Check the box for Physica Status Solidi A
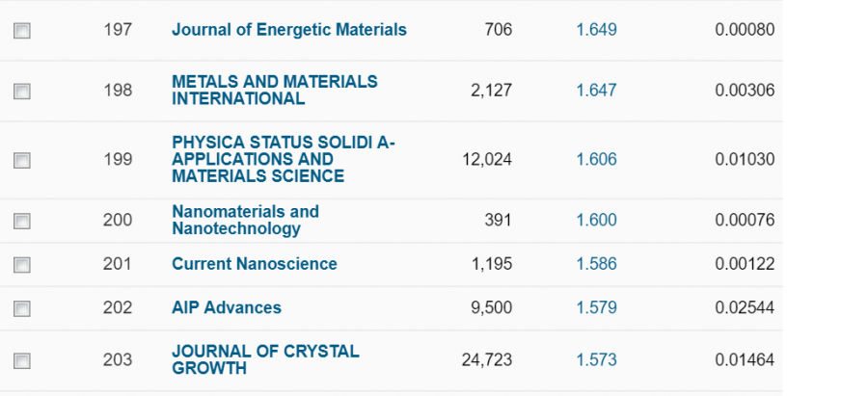 22,160
